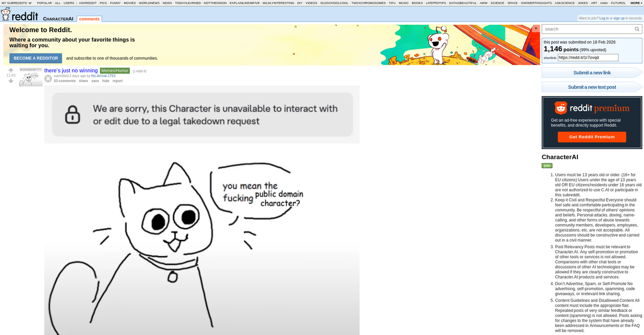Open the post title 'there's just no winning'
644x335 pixels.
point(69,70)
